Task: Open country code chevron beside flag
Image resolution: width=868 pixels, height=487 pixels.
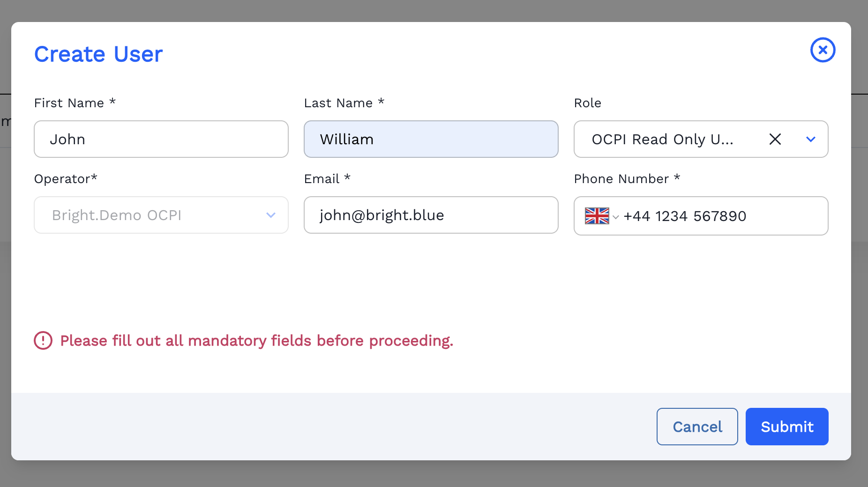Action: pyautogui.click(x=616, y=217)
